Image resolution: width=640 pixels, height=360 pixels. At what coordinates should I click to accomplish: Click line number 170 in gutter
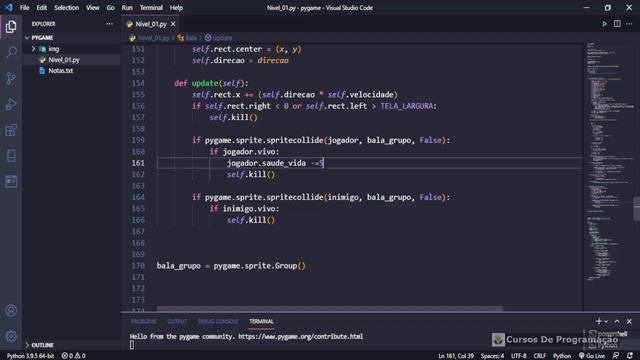(138, 266)
